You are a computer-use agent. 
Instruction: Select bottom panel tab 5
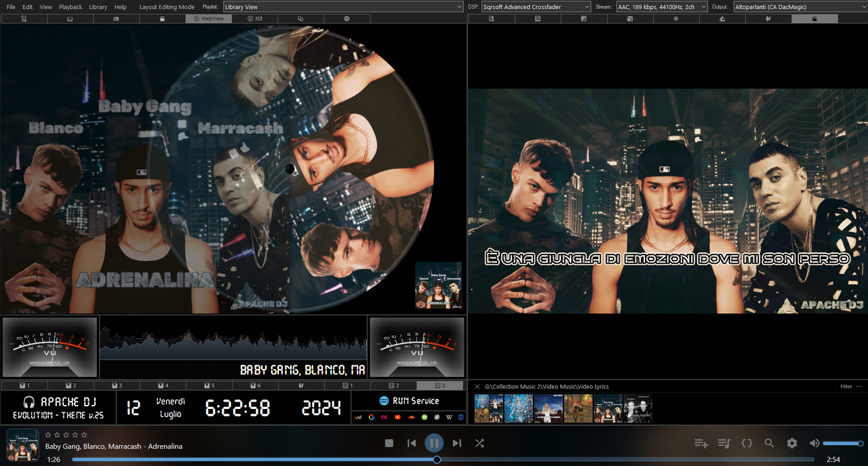tap(210, 385)
